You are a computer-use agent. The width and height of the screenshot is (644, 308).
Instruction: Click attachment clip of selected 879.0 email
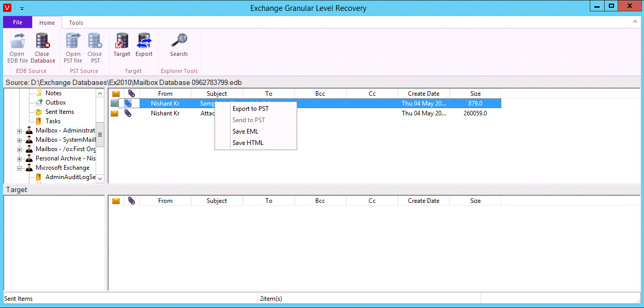[128, 104]
